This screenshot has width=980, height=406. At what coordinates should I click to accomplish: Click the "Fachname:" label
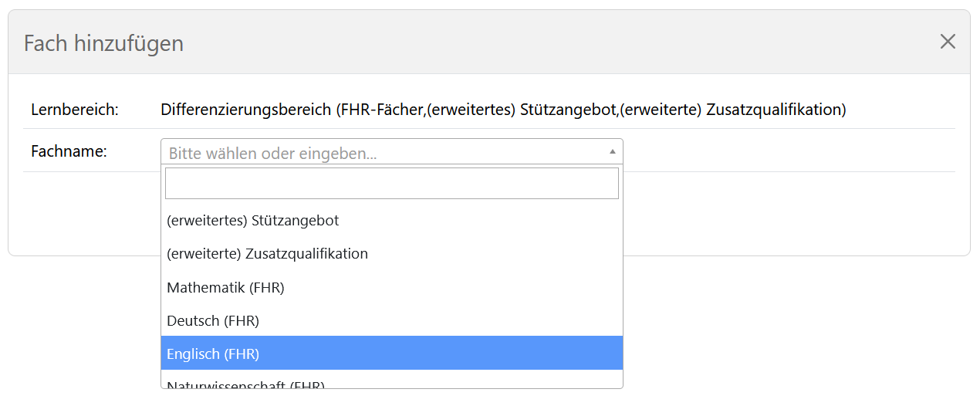pos(69,151)
